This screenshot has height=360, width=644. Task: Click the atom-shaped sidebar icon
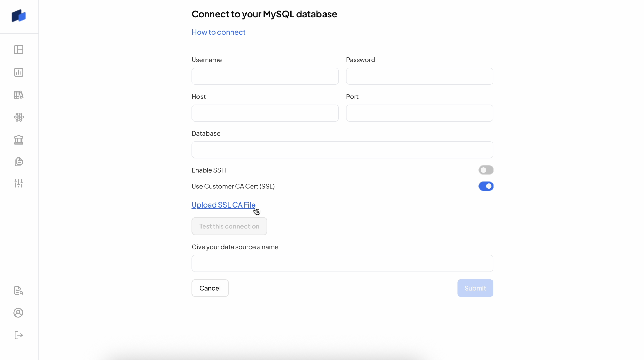[19, 117]
